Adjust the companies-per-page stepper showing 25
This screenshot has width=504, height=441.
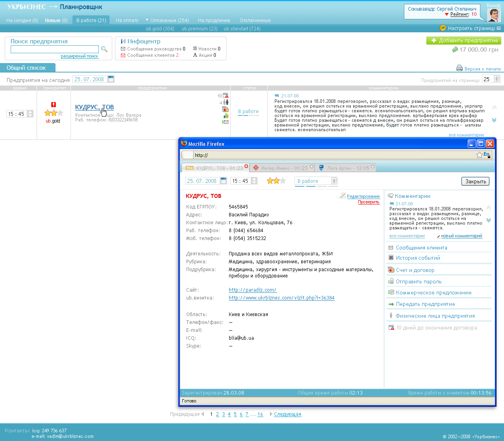[497, 79]
